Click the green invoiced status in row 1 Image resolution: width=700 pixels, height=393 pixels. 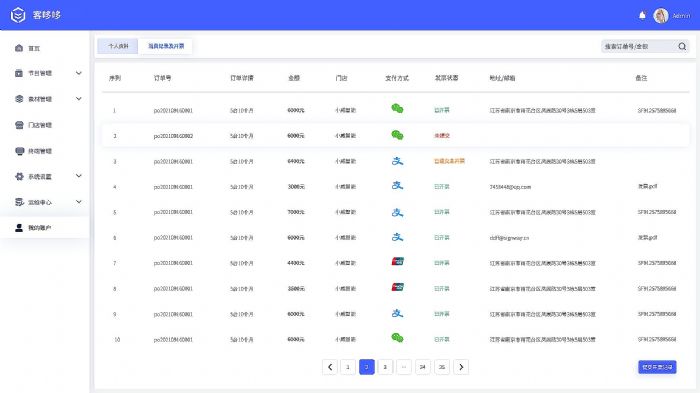(442, 110)
